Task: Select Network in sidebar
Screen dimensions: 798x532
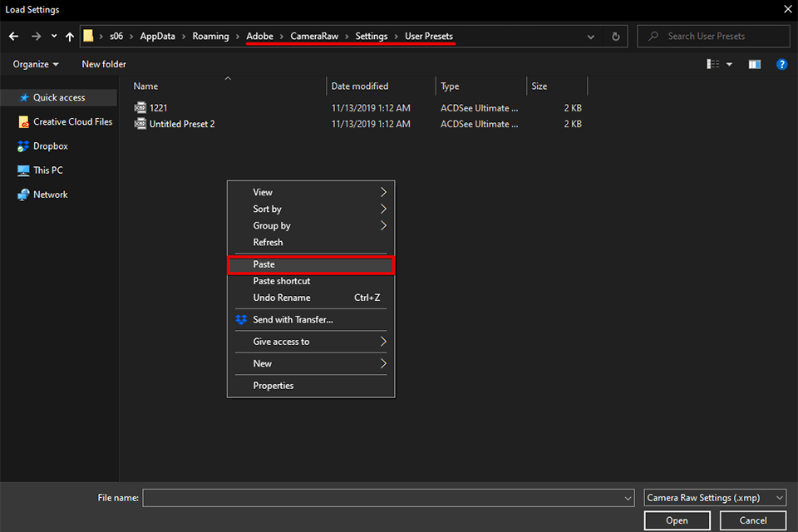Action: tap(42, 195)
